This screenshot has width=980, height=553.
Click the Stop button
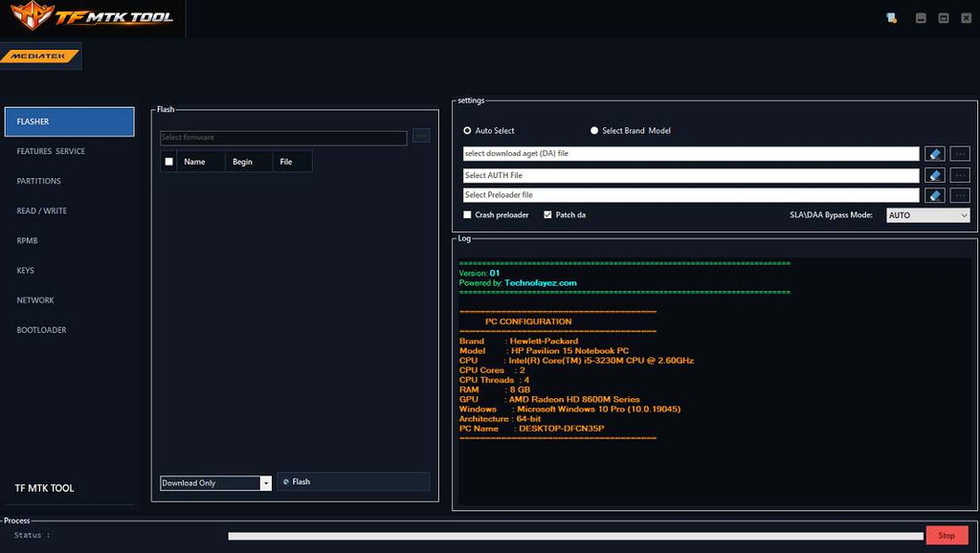coord(947,536)
